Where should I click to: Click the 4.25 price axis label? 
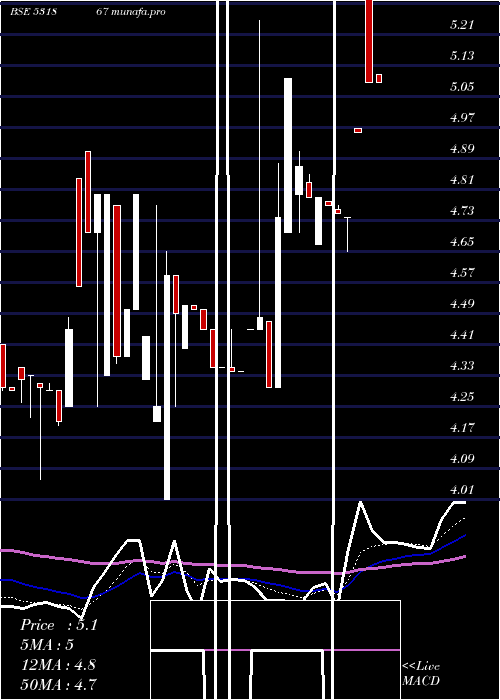pos(461,397)
